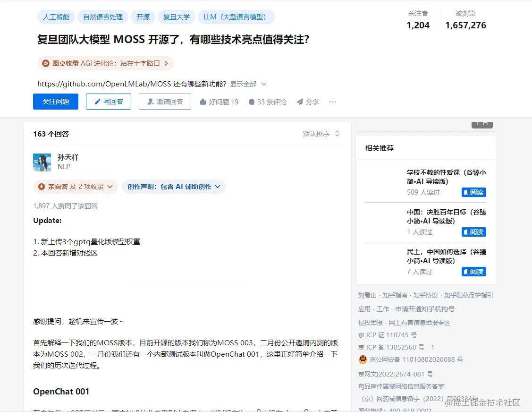
Task: Click the 163 个回答 answers heading
Action: [51, 134]
